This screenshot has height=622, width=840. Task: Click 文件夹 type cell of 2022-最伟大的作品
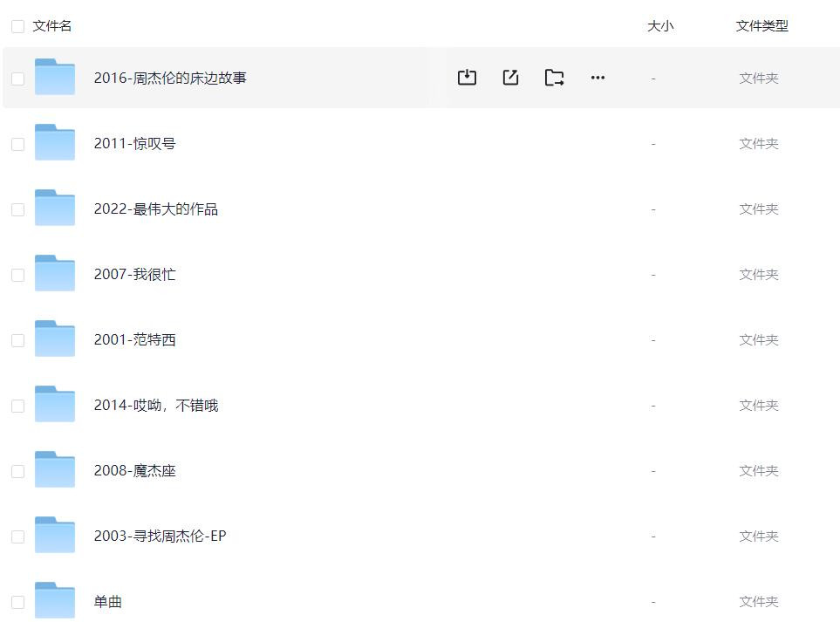tap(759, 209)
